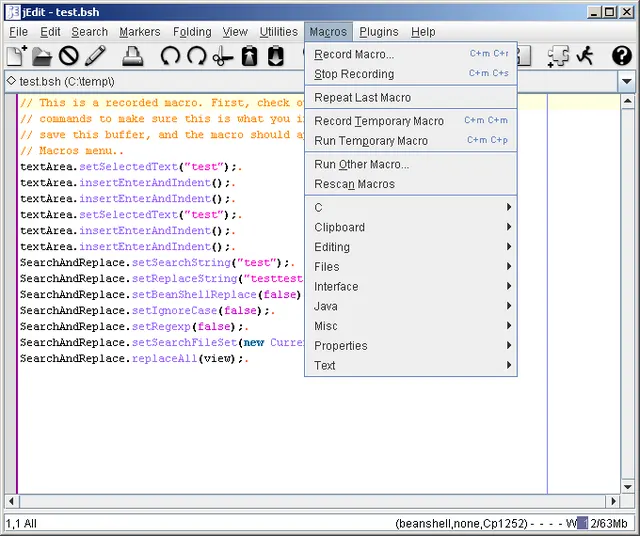Save the buffer with the pencil icon
This screenshot has height=536, width=640.
[95, 56]
